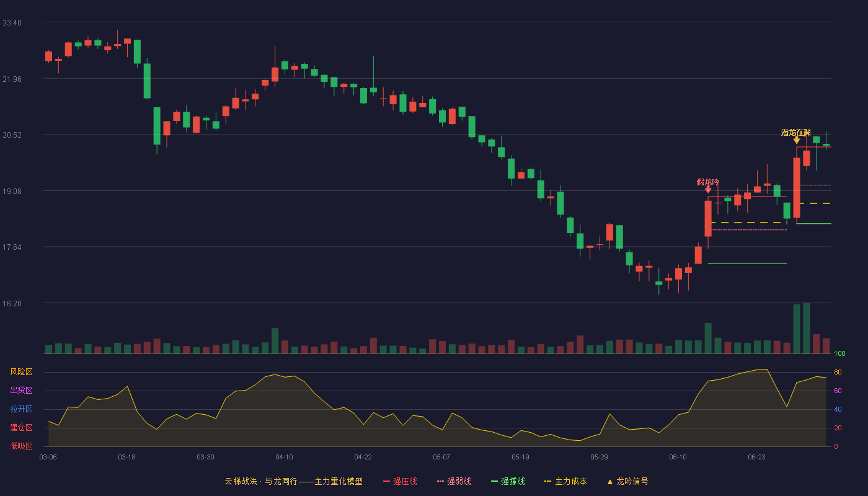Click the 拉升区 zone label
Image resolution: width=868 pixels, height=496 pixels.
coord(21,409)
